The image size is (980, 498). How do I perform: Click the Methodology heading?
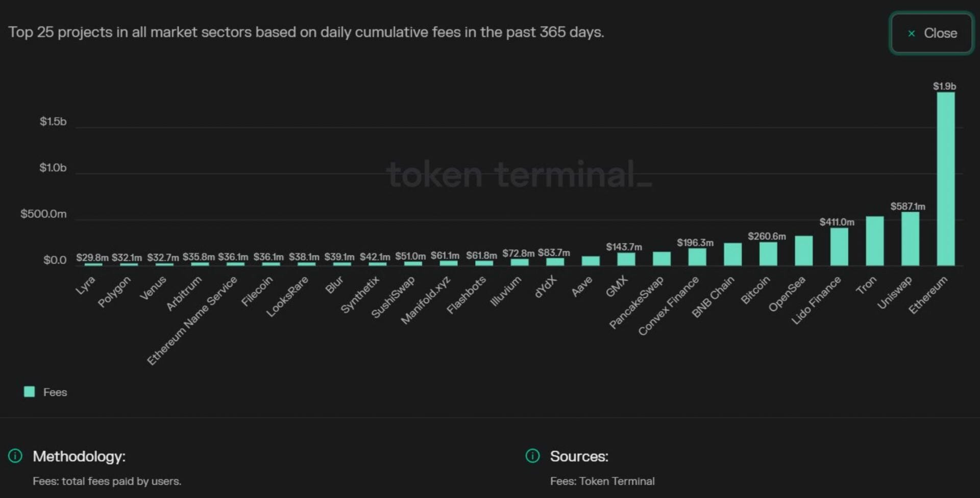click(79, 456)
